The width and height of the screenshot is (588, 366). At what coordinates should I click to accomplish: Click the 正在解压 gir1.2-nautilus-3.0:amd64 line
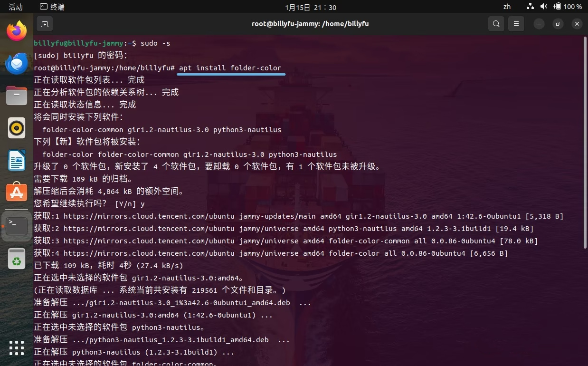[153, 315]
